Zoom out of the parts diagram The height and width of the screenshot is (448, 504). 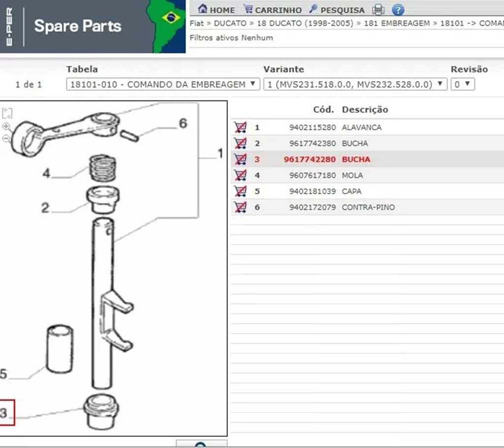[x=6, y=139]
